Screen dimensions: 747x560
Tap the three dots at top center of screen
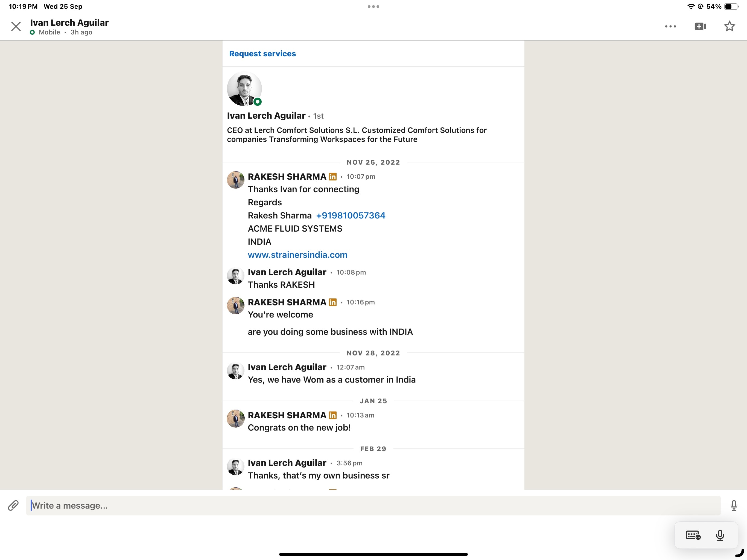[373, 6]
